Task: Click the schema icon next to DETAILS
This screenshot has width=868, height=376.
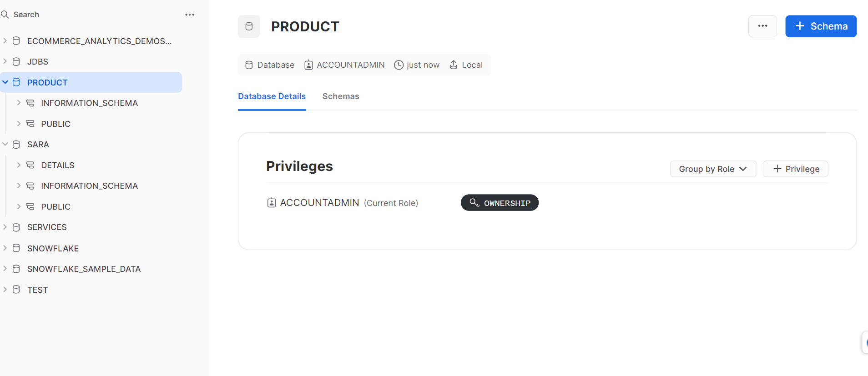Action: click(x=30, y=165)
